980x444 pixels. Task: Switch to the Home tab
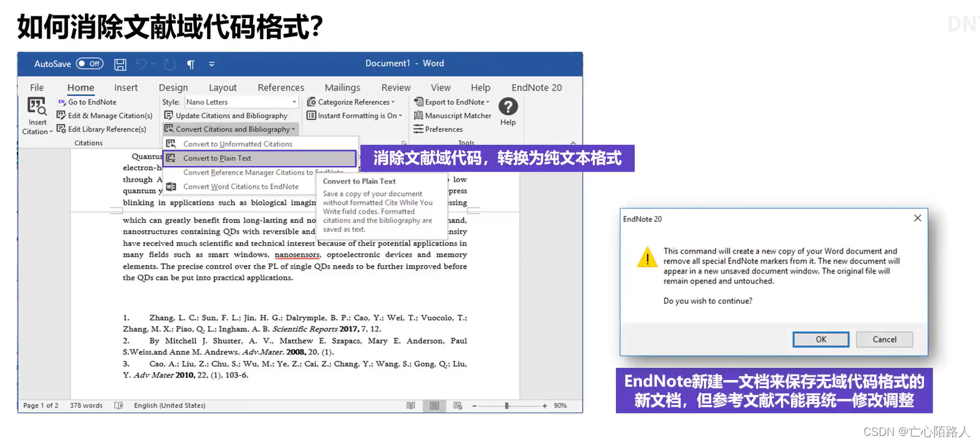80,88
